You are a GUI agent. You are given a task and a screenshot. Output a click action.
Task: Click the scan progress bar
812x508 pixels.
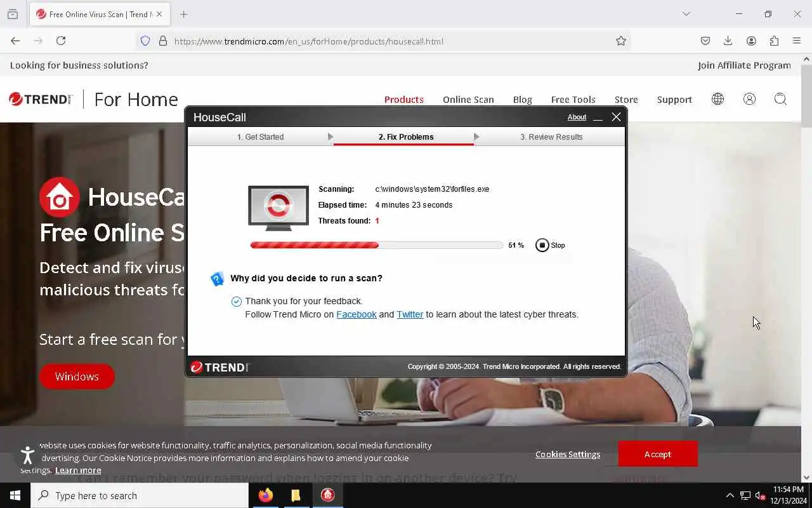point(377,245)
